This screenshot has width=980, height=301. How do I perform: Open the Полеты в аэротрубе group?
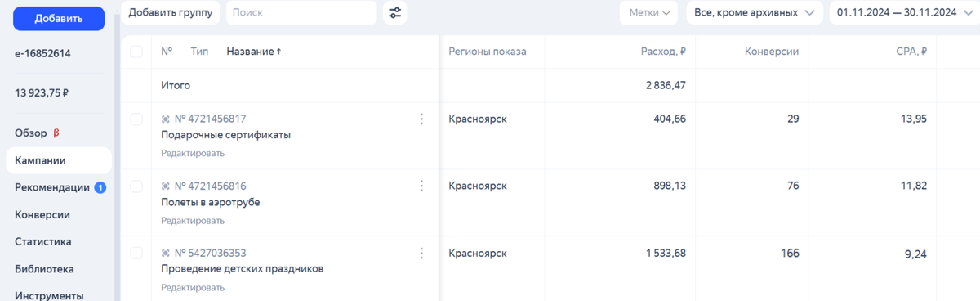click(x=211, y=202)
